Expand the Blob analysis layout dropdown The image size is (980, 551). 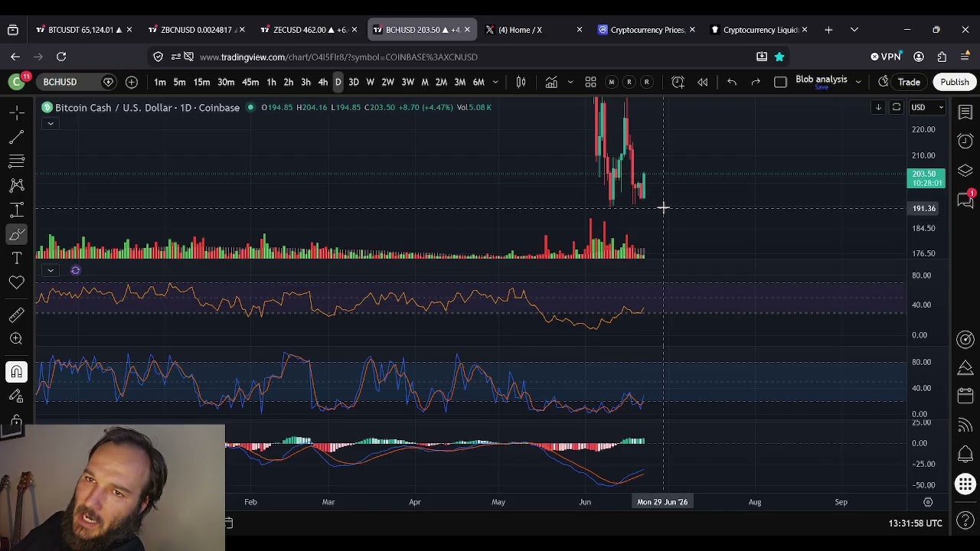(x=858, y=82)
